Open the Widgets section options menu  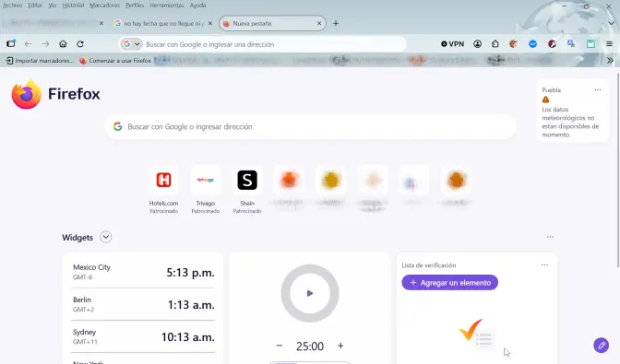point(550,237)
